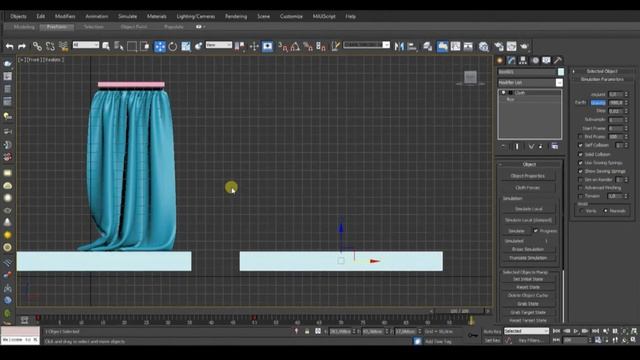The image size is (640, 360).
Task: Click the time slider handle
Action: [x=460, y=311]
